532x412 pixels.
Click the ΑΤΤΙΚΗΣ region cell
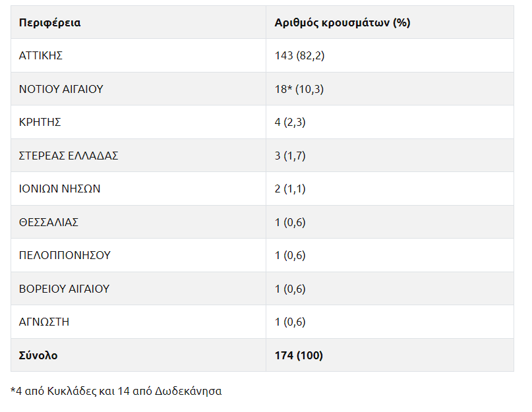click(x=41, y=55)
